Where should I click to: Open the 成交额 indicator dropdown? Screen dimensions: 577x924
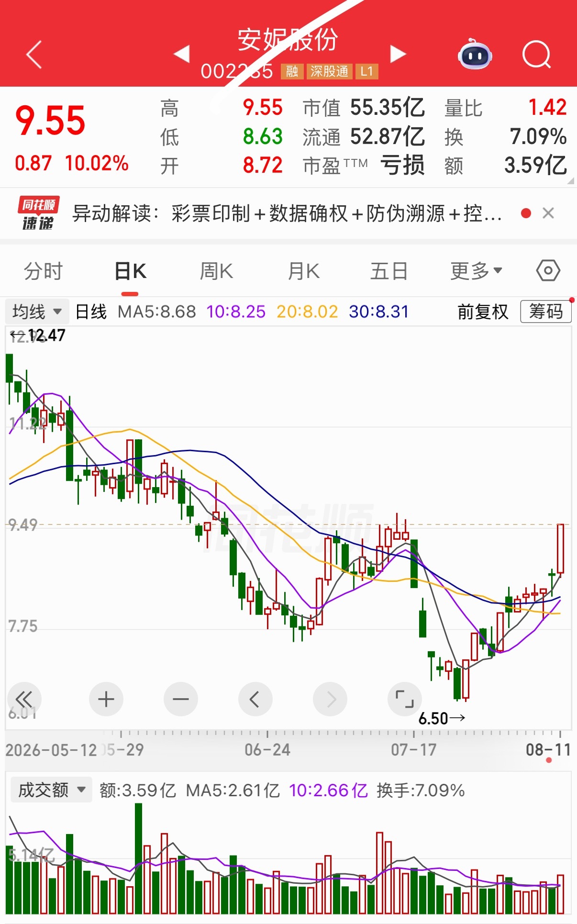coord(52,790)
